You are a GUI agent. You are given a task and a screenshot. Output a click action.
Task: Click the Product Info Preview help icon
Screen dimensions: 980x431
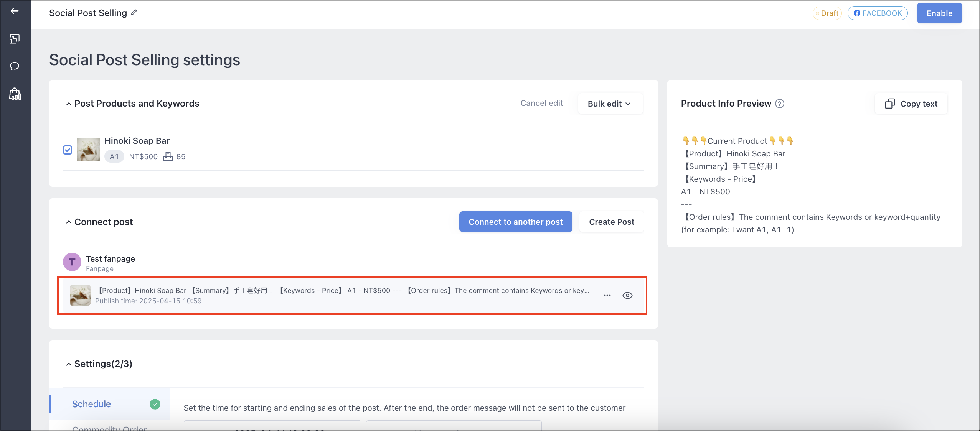(x=780, y=104)
